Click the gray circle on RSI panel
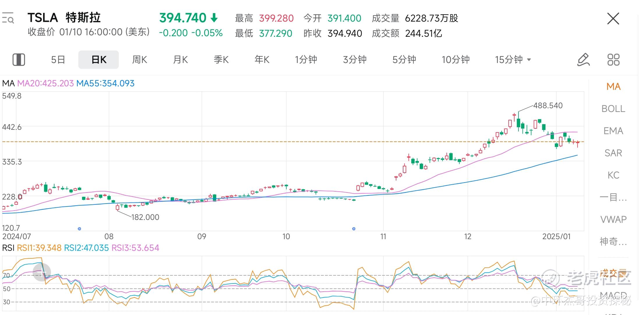This screenshot has height=315, width=644. (x=42, y=272)
